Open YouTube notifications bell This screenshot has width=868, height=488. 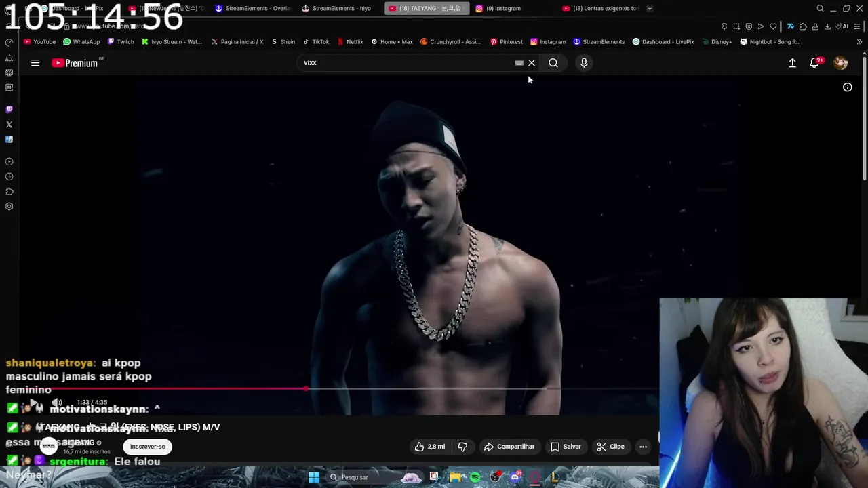814,63
